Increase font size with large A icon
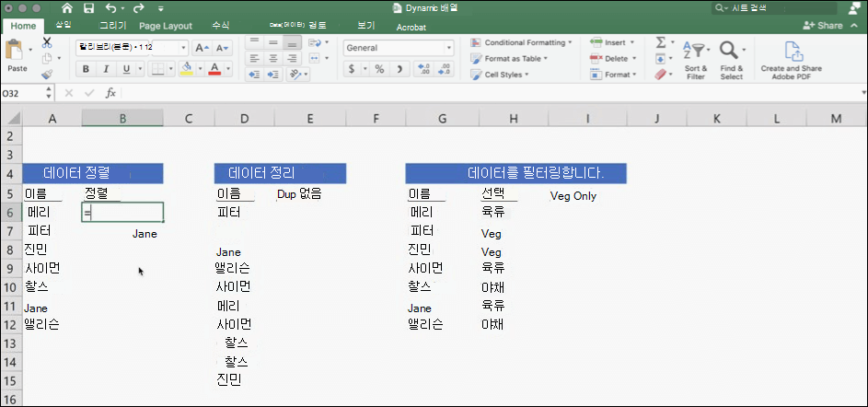This screenshot has width=868, height=407. pos(203,48)
